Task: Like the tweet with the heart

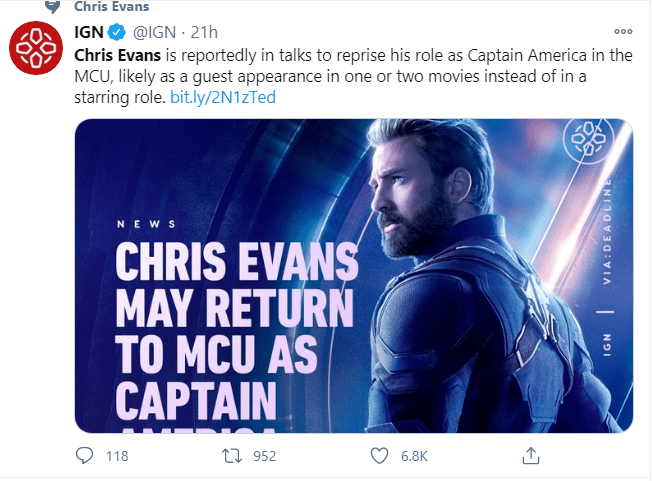Action: (x=380, y=456)
